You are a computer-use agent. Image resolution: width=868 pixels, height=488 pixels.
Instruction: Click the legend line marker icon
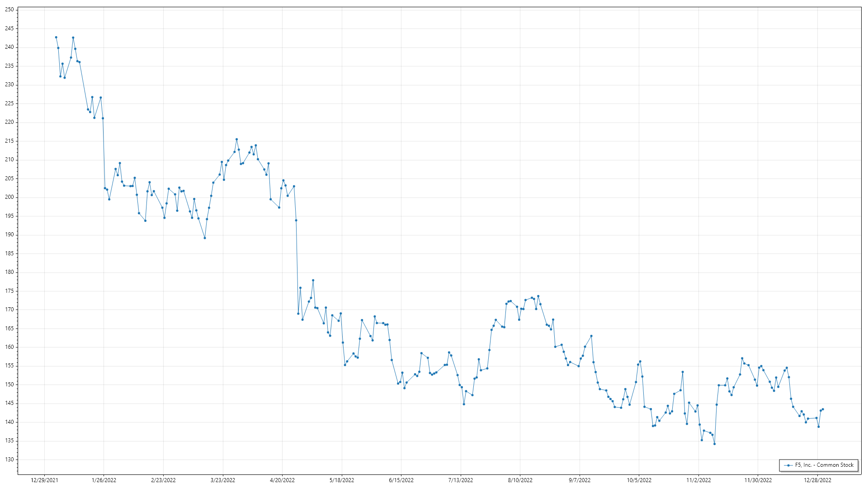click(x=788, y=465)
